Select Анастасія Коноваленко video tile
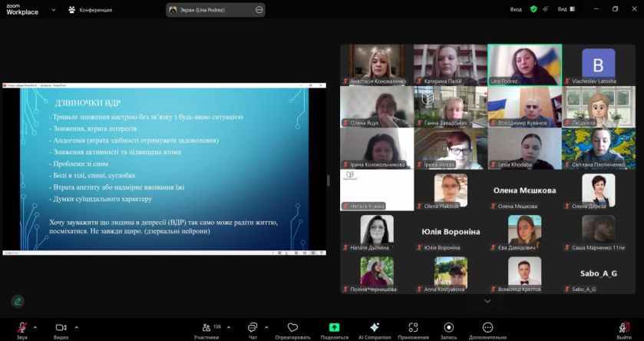 [377, 65]
